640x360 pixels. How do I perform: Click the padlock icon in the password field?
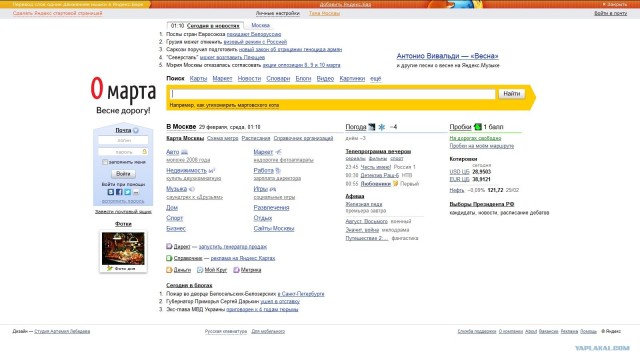tap(144, 151)
